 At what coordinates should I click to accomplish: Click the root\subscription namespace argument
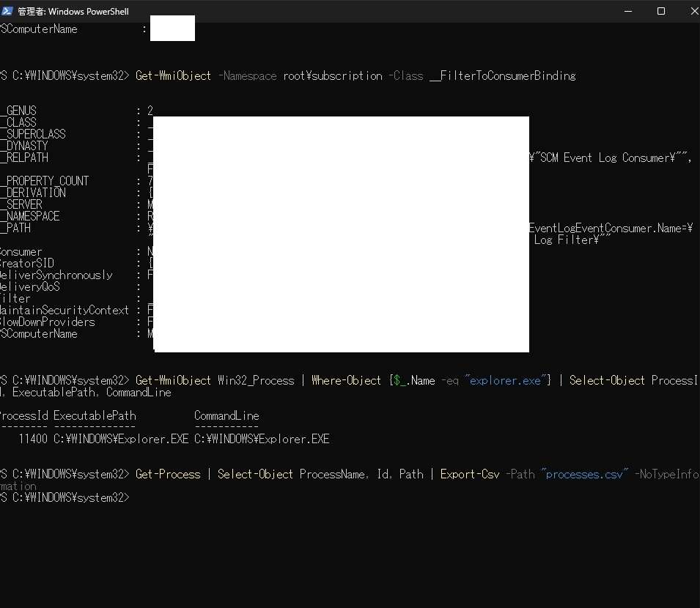(333, 75)
